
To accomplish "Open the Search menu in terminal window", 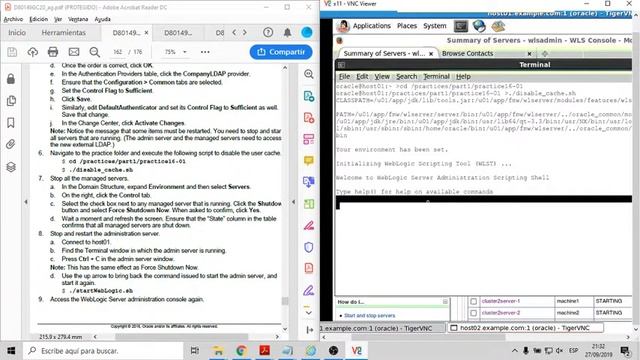I will coord(407,76).
